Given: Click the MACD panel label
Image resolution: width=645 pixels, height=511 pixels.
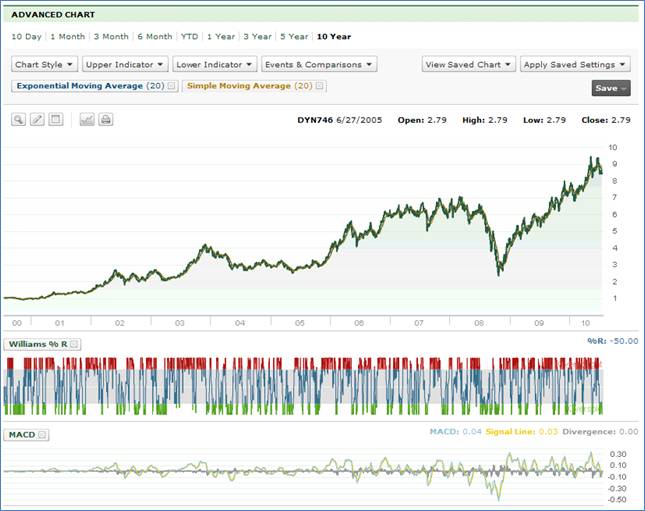Looking at the screenshot, I should coord(22,435).
